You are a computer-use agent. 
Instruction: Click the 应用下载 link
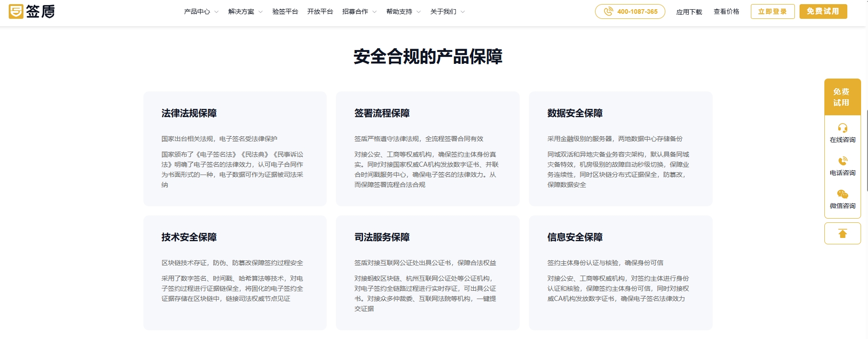[x=689, y=12]
